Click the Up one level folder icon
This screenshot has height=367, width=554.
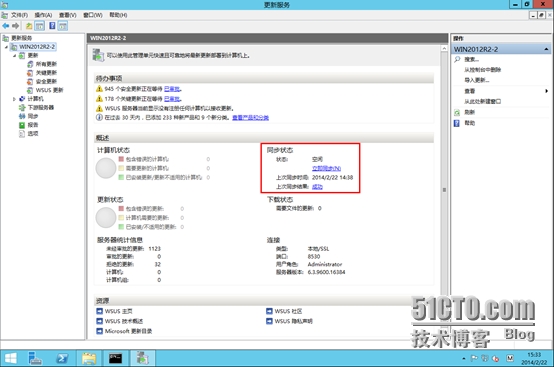click(x=29, y=26)
